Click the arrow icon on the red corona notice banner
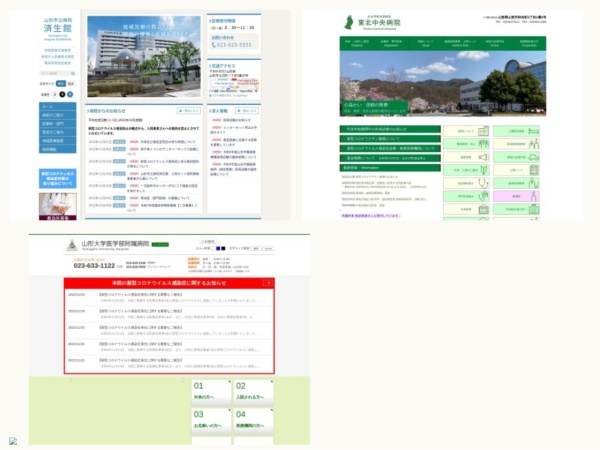Image resolution: width=600 pixels, height=450 pixels. click(267, 283)
